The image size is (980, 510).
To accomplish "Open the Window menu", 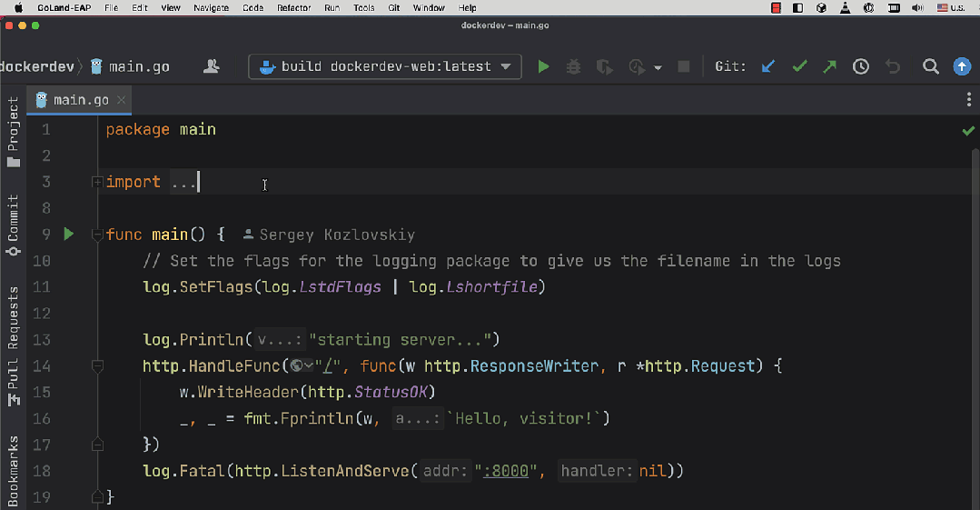I will click(429, 7).
